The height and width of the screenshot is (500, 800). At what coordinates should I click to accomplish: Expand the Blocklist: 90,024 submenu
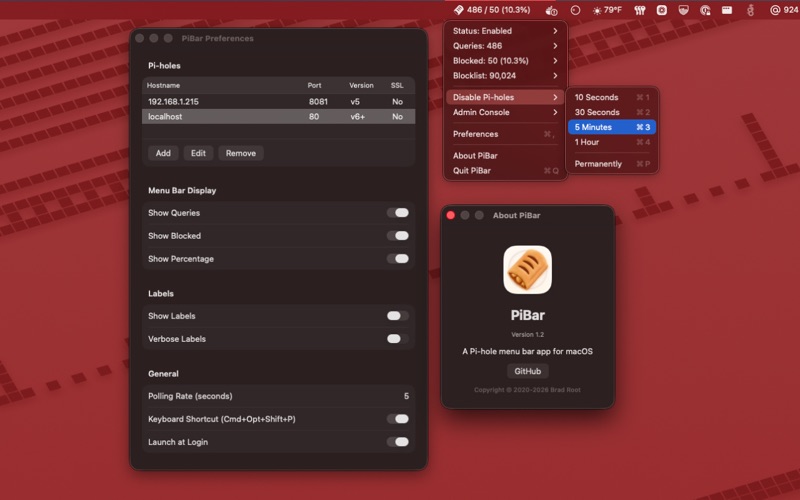tap(505, 76)
